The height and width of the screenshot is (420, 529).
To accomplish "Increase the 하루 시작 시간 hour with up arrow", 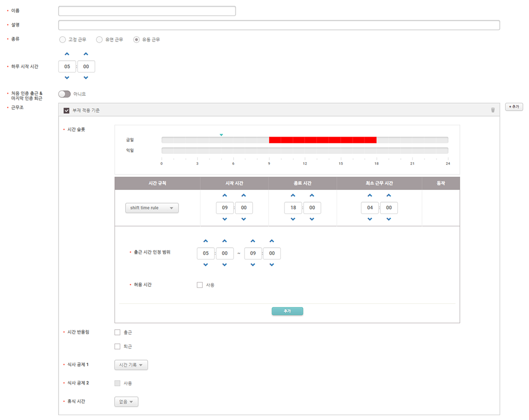I will coord(67,54).
